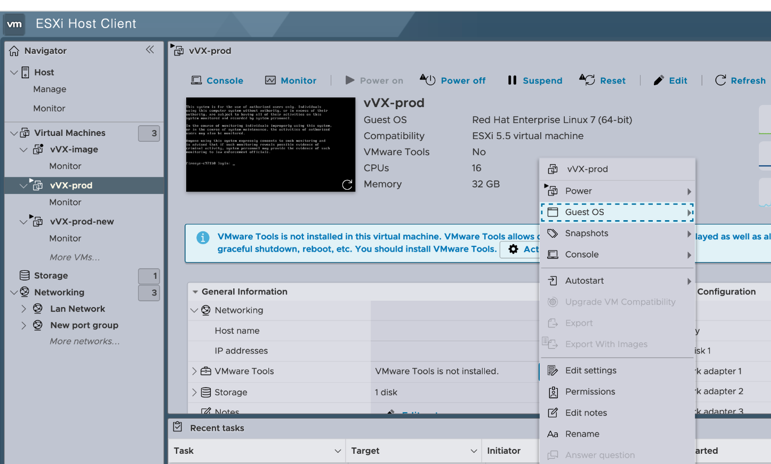Expand the Lan Network node
Screen dimensions: 771x464
coord(23,309)
